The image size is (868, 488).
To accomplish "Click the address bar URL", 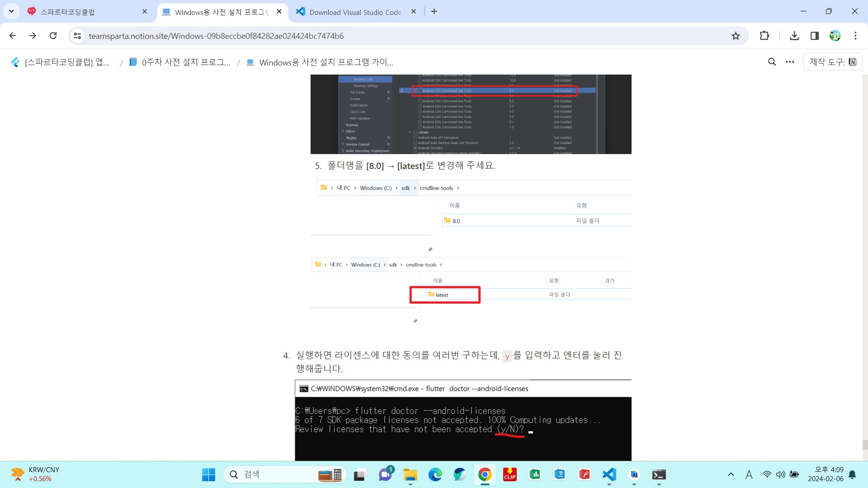I will click(x=216, y=36).
